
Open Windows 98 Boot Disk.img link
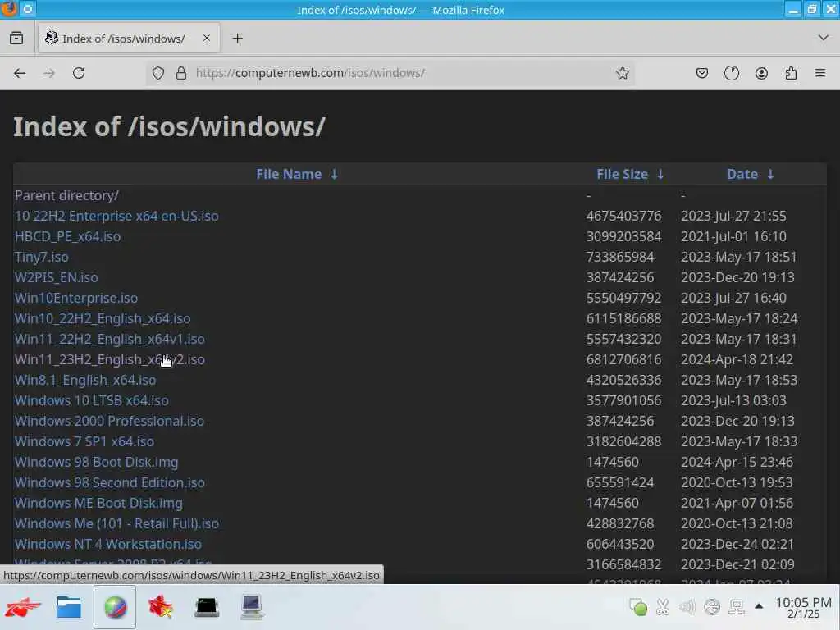(x=97, y=463)
